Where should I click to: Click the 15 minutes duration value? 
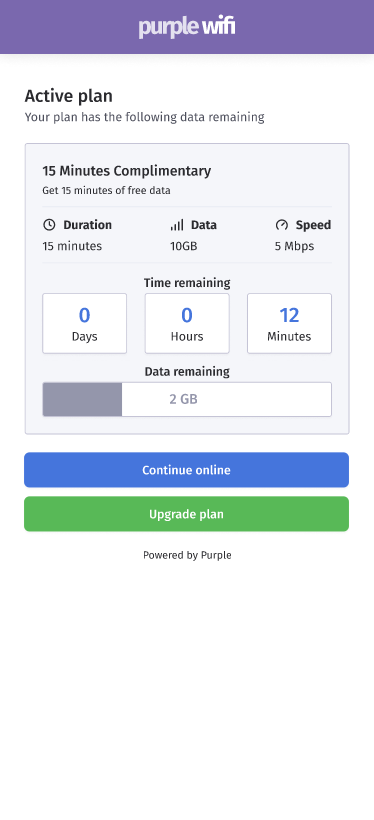72,246
